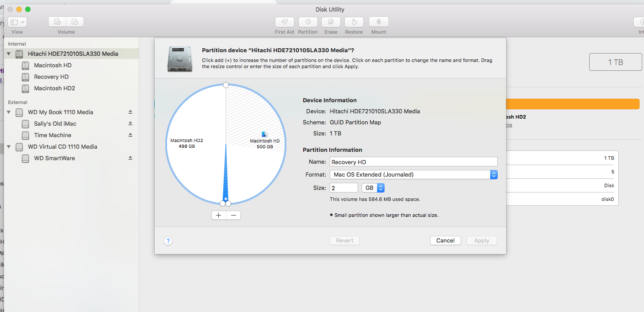Open the GB size unit dropdown
The width and height of the screenshot is (644, 312).
(373, 188)
